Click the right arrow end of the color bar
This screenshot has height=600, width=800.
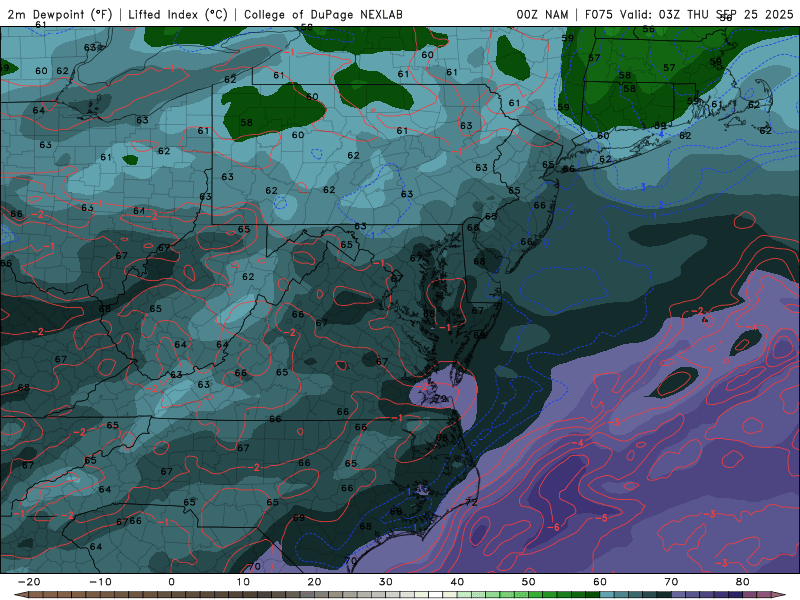[780, 595]
